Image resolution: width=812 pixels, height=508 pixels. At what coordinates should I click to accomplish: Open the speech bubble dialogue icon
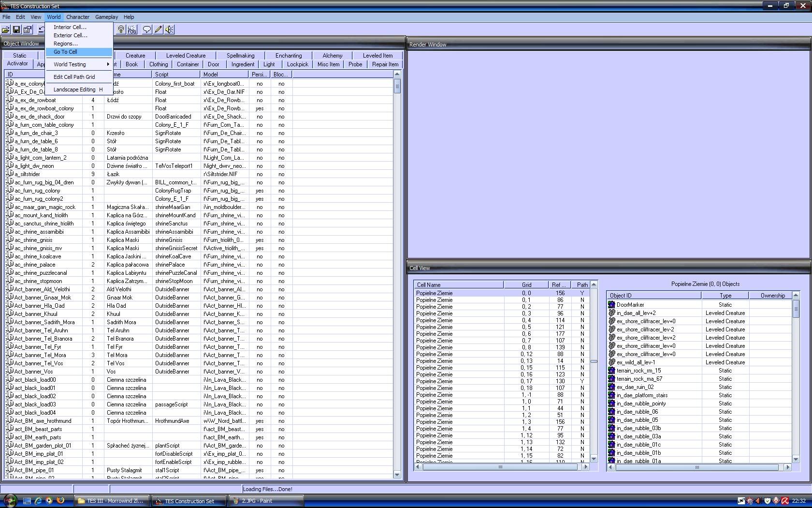(147, 30)
